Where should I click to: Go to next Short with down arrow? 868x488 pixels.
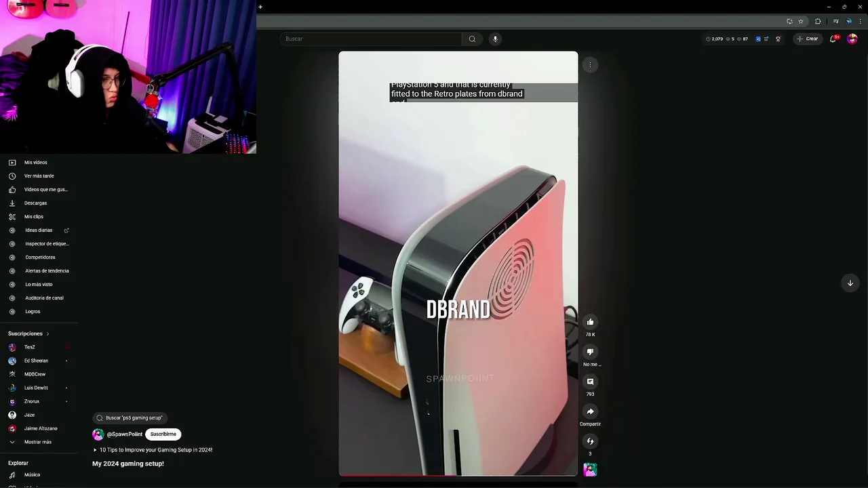(x=850, y=283)
